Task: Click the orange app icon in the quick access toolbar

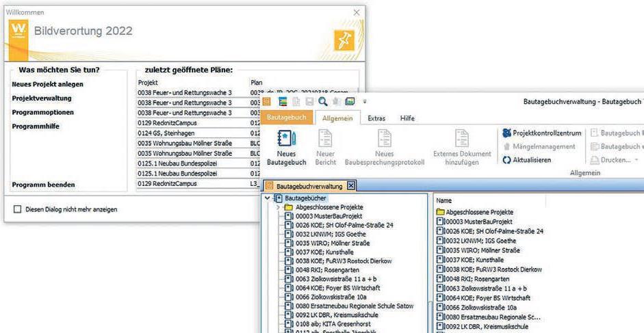Action: [267, 101]
